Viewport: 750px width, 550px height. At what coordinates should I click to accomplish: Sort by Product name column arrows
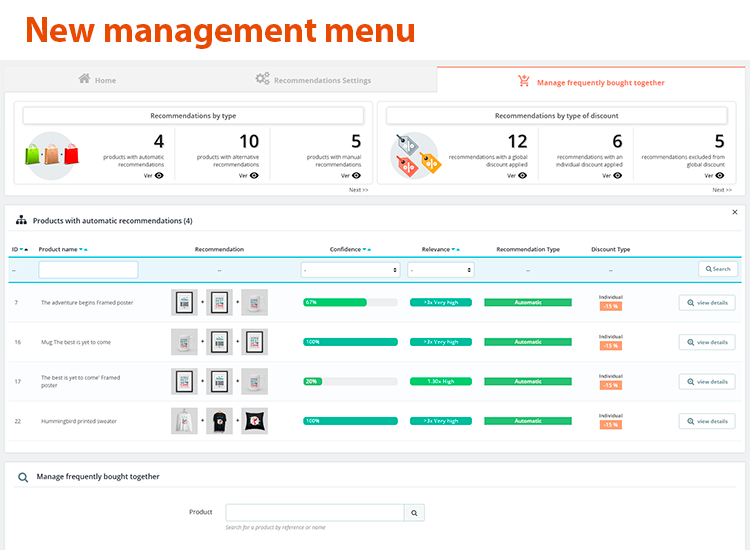pyautogui.click(x=83, y=249)
